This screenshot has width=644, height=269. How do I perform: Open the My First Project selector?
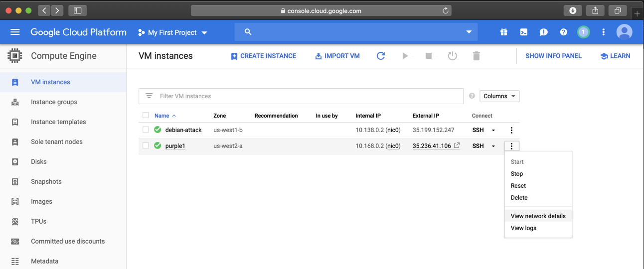coord(172,32)
